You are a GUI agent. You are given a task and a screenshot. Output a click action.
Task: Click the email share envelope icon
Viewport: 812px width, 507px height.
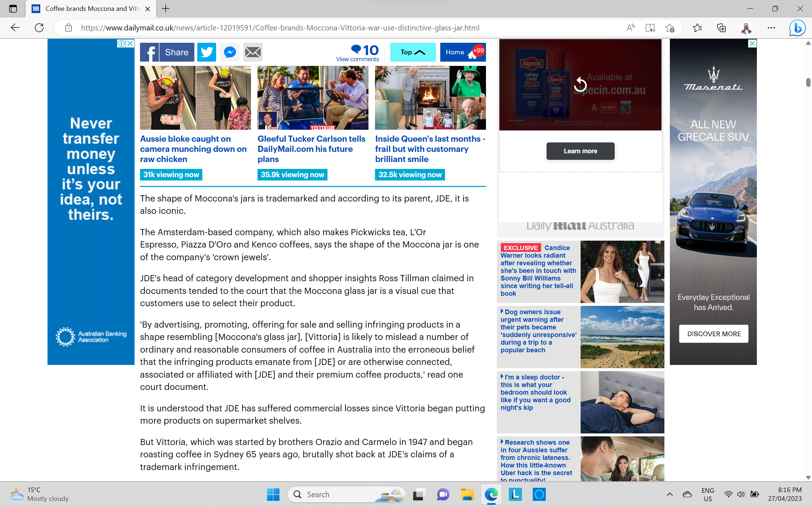(253, 52)
